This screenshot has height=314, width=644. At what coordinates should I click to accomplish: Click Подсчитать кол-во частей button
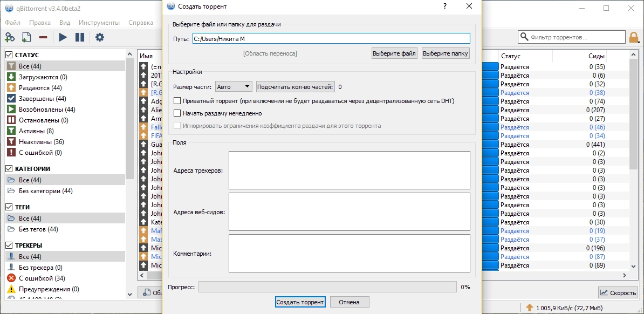[x=296, y=87]
